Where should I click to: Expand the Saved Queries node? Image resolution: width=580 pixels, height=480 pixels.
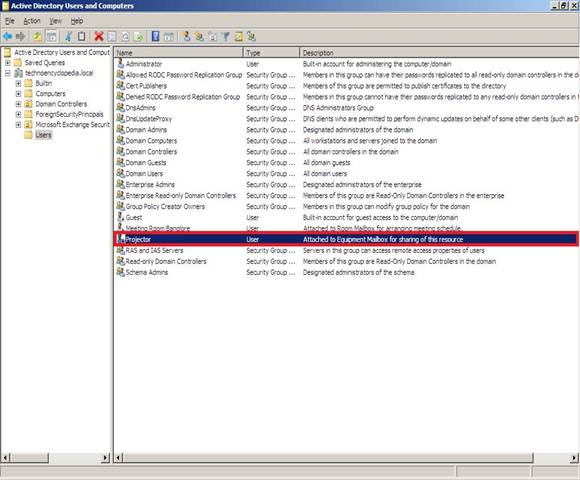pos(7,62)
